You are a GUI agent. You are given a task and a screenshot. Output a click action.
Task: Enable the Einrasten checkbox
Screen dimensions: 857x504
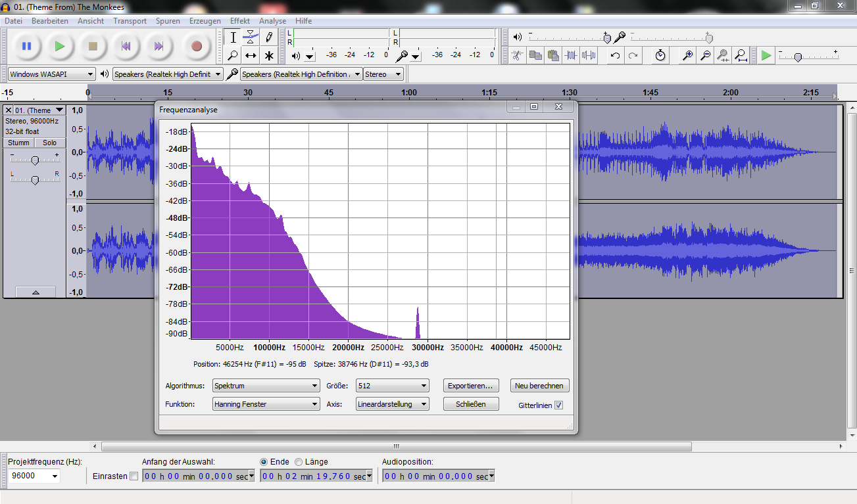point(134,476)
